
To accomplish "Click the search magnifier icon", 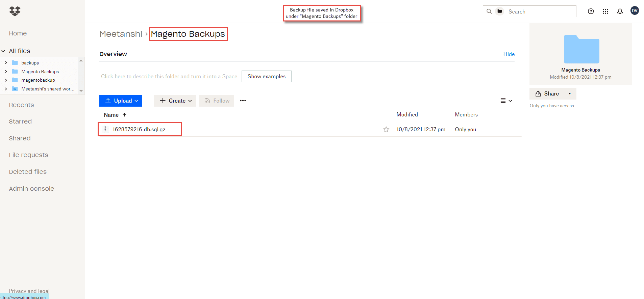I will coord(489,11).
